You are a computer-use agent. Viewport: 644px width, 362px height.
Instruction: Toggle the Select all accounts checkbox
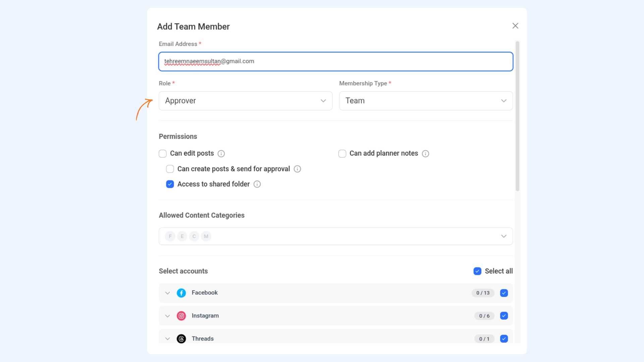477,271
